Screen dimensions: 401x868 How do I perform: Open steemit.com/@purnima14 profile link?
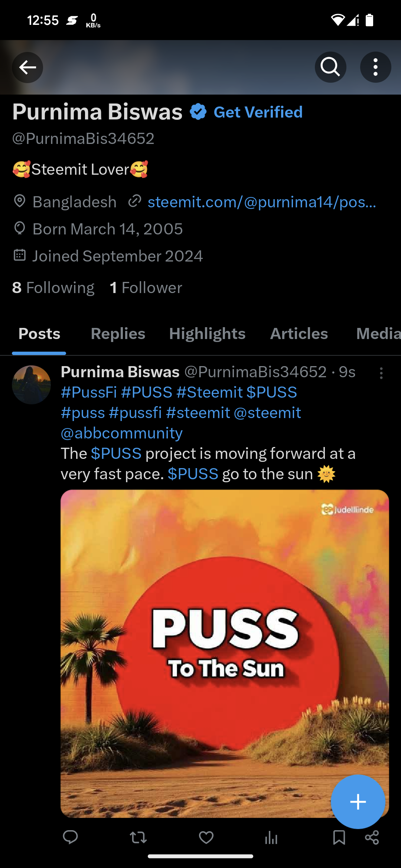[x=262, y=202]
